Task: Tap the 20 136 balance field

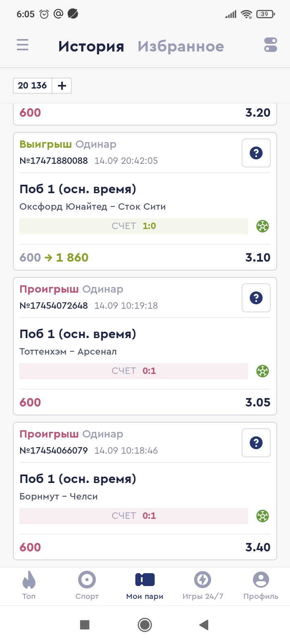Action: click(x=33, y=86)
